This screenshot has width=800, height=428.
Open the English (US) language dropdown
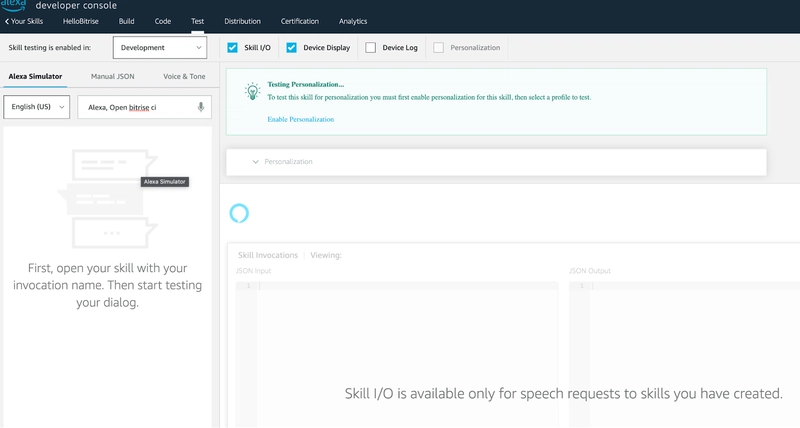tap(37, 107)
